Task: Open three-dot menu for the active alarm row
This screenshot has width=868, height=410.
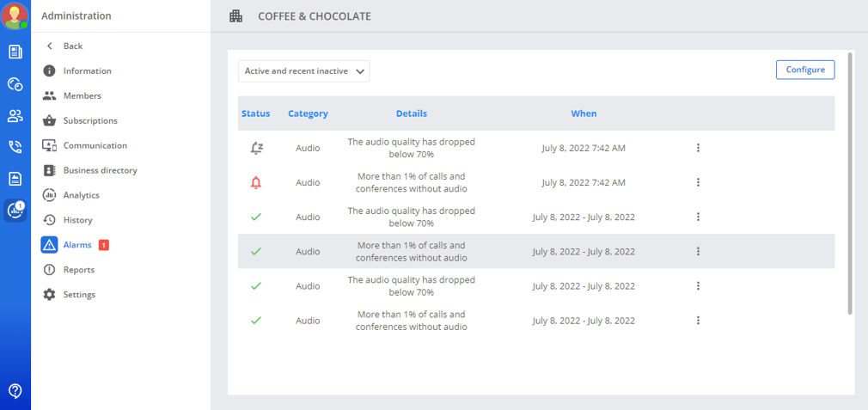Action: tap(698, 182)
